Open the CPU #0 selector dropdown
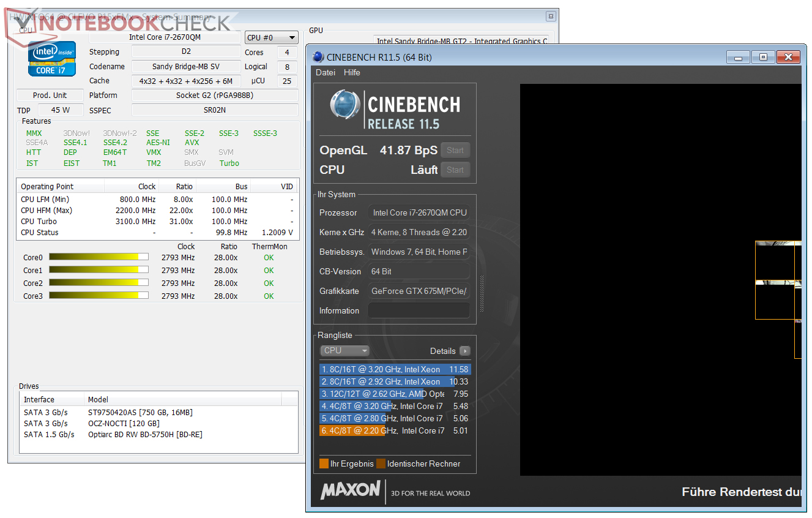The width and height of the screenshot is (812, 518). pyautogui.click(x=272, y=37)
